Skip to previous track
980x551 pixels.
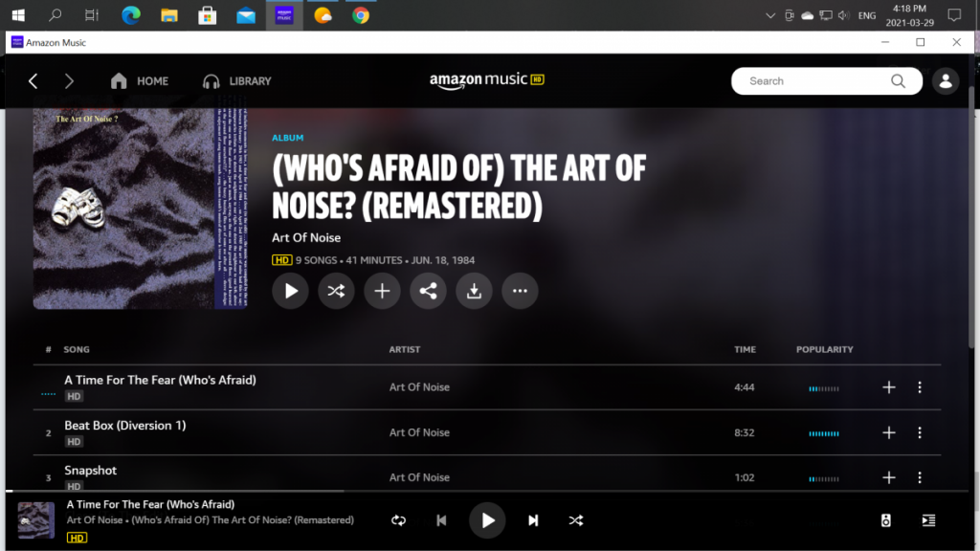(441, 520)
